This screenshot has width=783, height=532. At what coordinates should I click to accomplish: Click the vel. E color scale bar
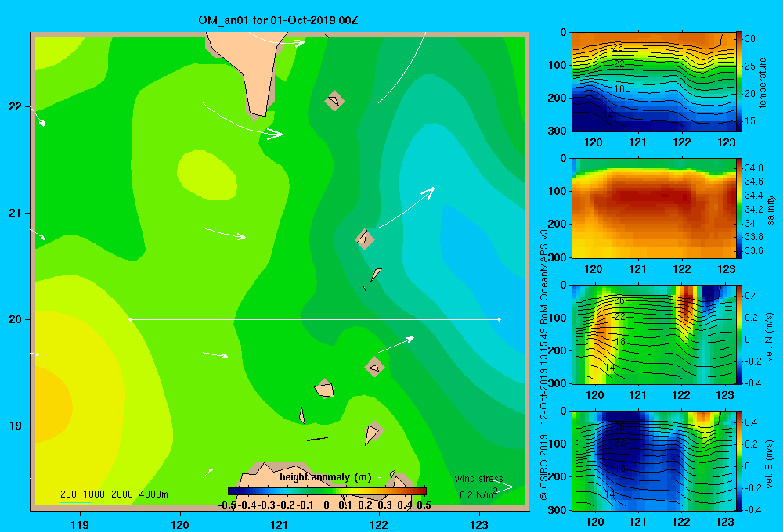[738, 461]
